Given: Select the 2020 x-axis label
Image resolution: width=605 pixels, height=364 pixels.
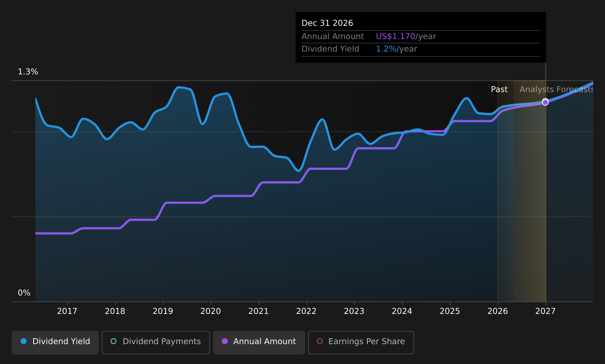Looking at the screenshot, I should pyautogui.click(x=211, y=311).
